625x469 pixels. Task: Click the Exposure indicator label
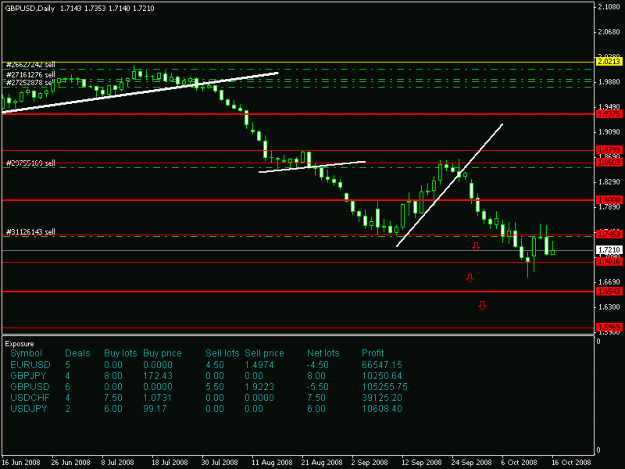pos(19,344)
